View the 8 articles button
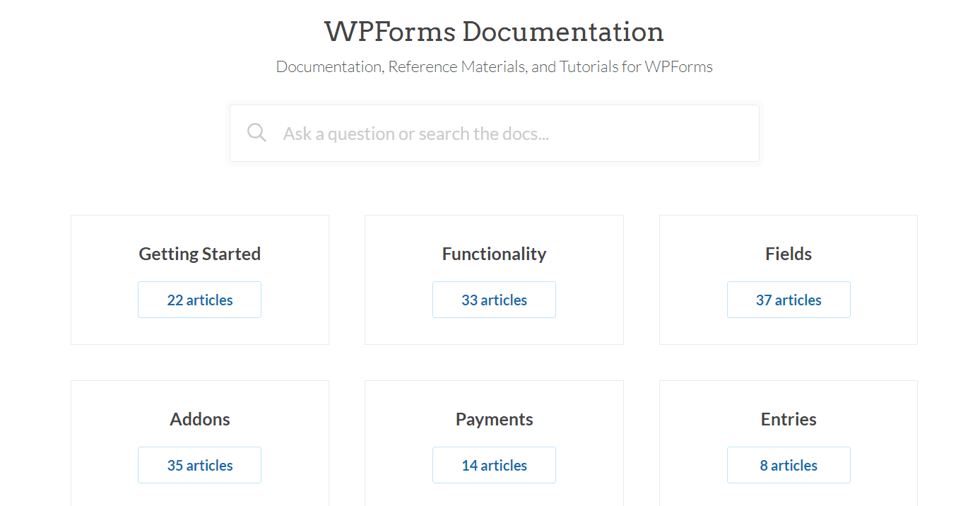The height and width of the screenshot is (506, 980). (789, 465)
